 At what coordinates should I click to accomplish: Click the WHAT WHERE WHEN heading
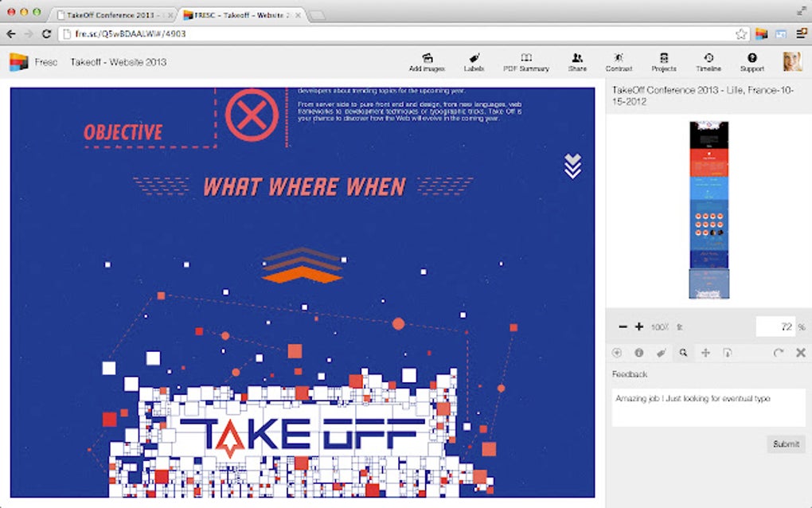(304, 187)
